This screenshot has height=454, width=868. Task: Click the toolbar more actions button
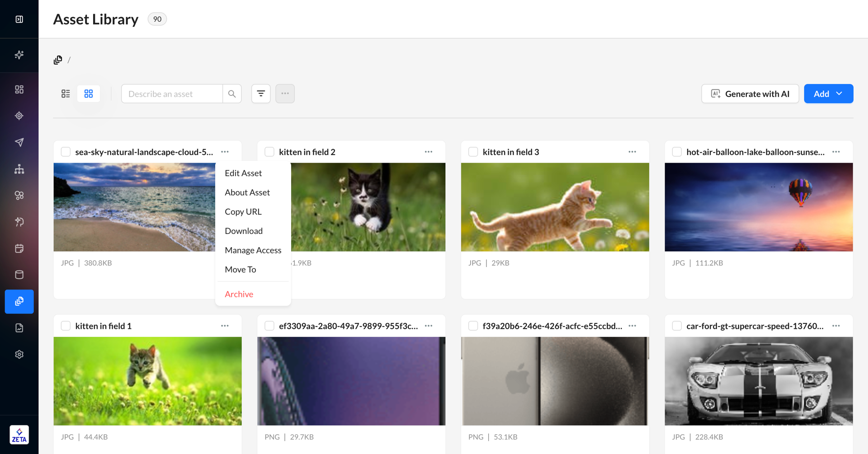pyautogui.click(x=285, y=94)
